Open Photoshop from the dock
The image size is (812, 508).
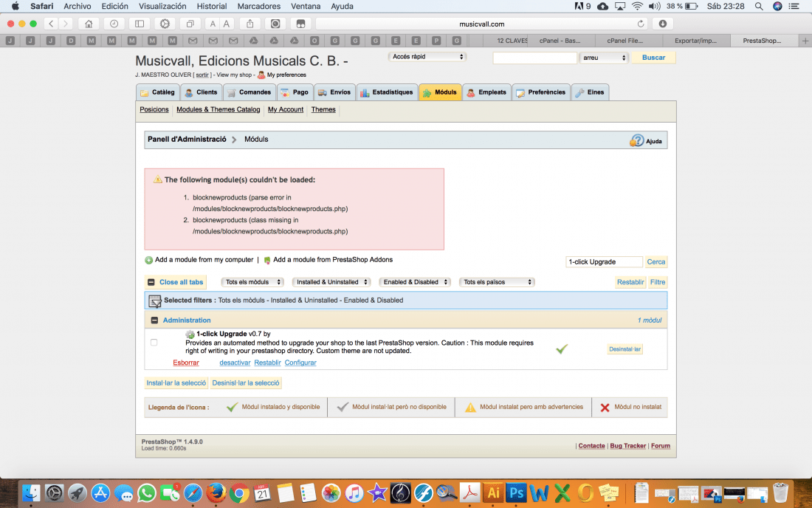[x=516, y=492]
